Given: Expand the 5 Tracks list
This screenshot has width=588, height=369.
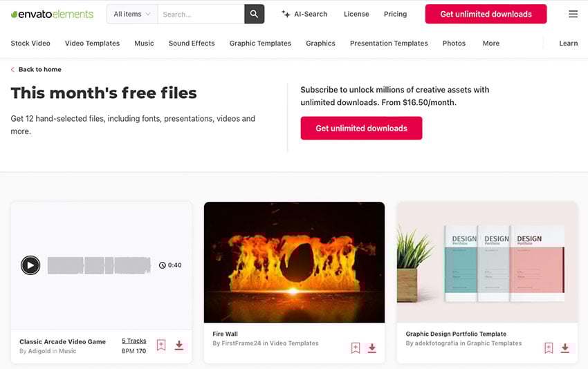Looking at the screenshot, I should 134,341.
